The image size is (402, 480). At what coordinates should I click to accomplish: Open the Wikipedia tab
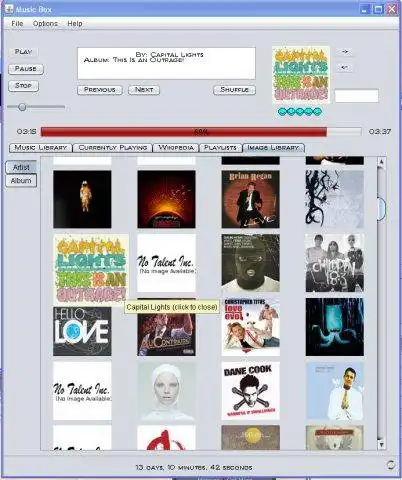176,148
